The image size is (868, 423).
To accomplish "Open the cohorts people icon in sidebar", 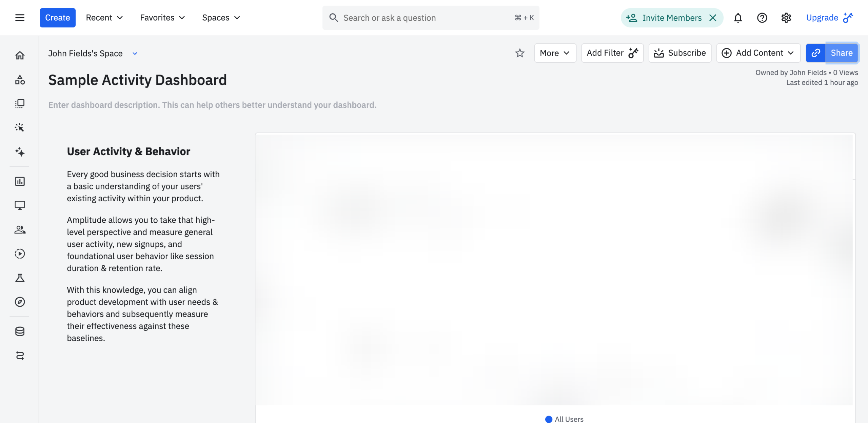I will [x=20, y=229].
